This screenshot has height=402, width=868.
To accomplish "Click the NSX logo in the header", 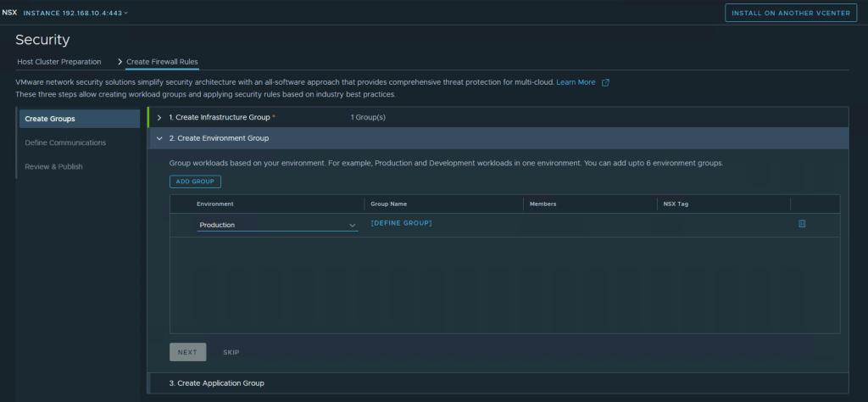I will click(x=9, y=13).
